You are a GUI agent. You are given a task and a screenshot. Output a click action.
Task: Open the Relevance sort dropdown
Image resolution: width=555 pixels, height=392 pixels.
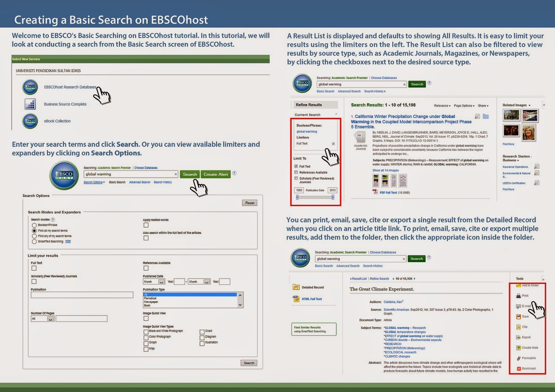442,106
